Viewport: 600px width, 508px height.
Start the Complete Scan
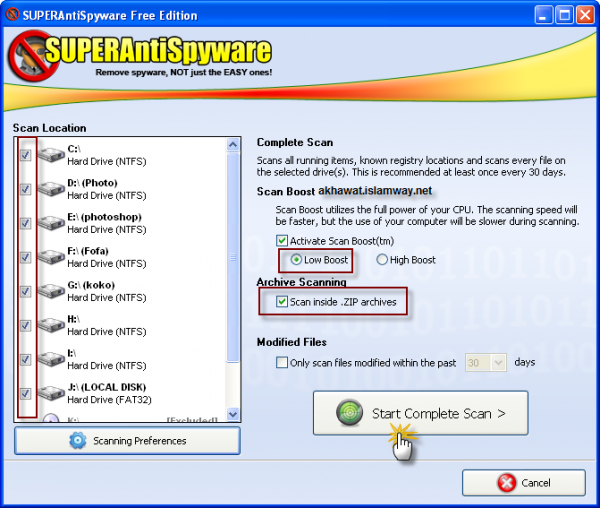coord(421,413)
